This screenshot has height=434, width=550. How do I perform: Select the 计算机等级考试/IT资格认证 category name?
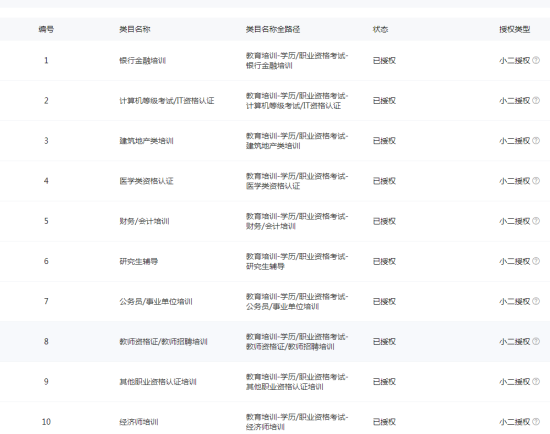(x=167, y=101)
